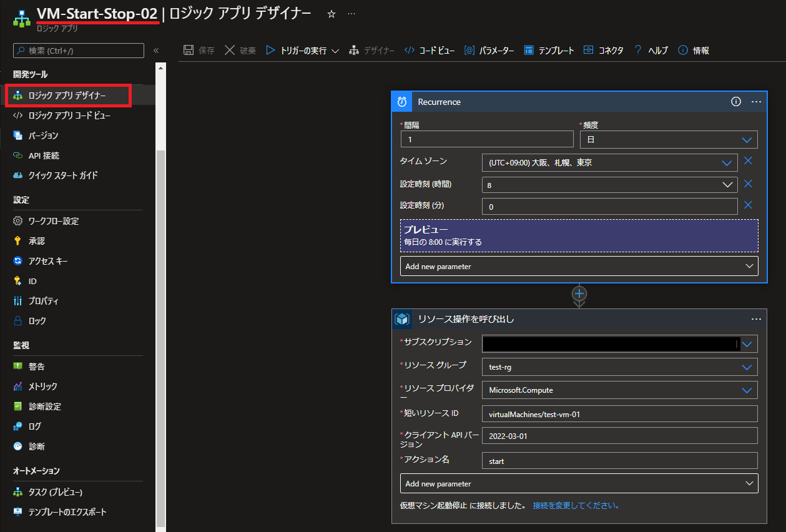Open ヘルプ from the toolbar
The height and width of the screenshot is (532, 786).
click(651, 51)
